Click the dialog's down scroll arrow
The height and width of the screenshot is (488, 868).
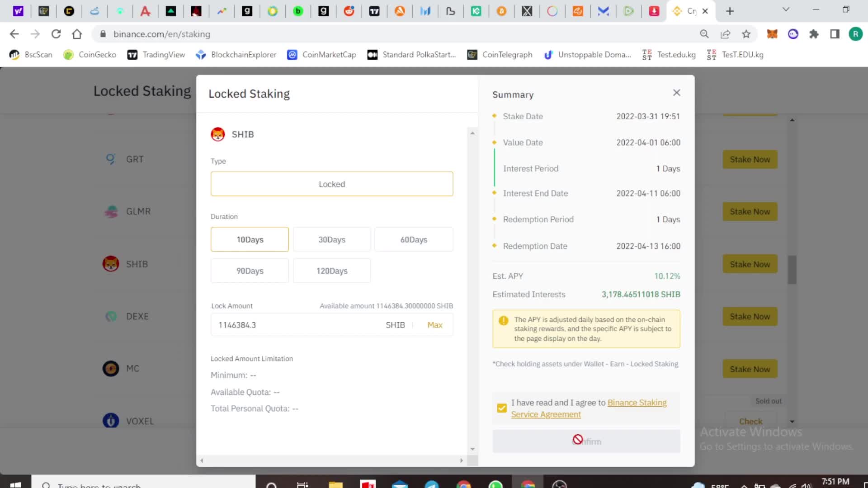click(x=472, y=449)
